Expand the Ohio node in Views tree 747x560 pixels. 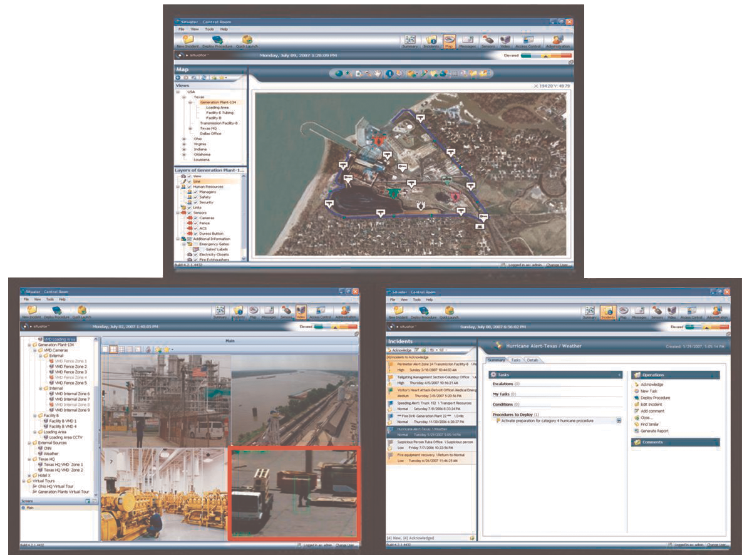pyautogui.click(x=183, y=138)
